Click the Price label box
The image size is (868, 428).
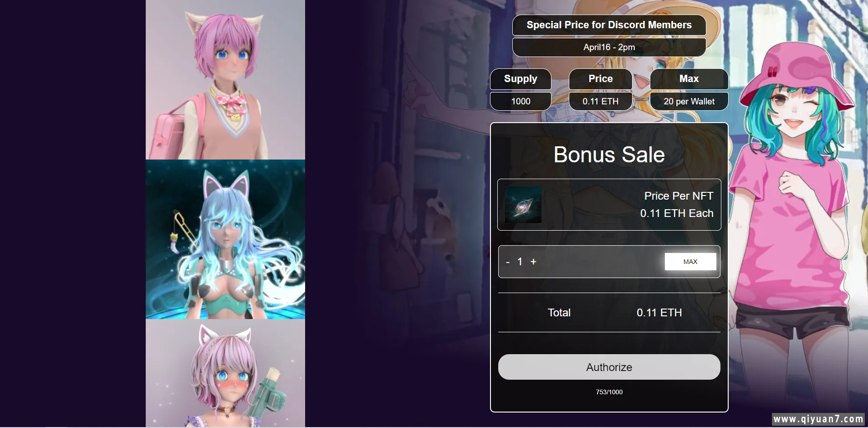click(x=600, y=79)
